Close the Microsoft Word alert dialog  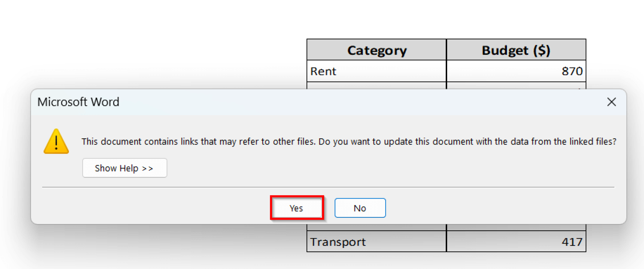611,102
